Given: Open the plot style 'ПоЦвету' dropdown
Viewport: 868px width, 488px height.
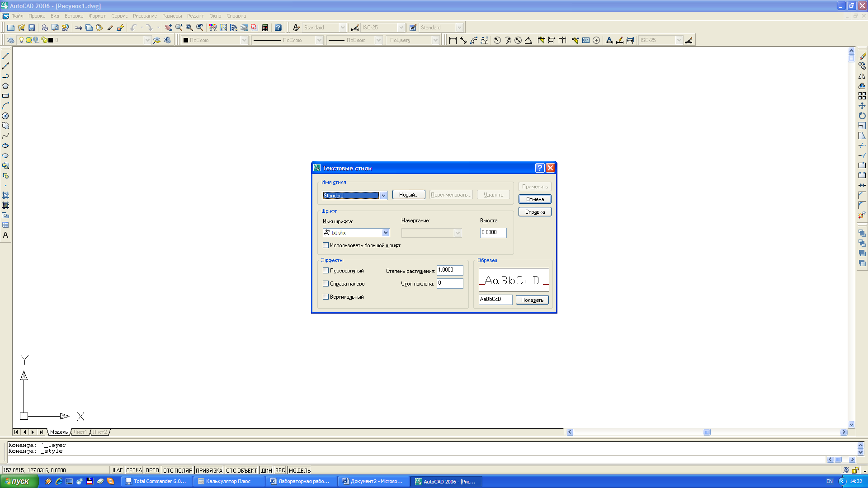Looking at the screenshot, I should [x=435, y=40].
